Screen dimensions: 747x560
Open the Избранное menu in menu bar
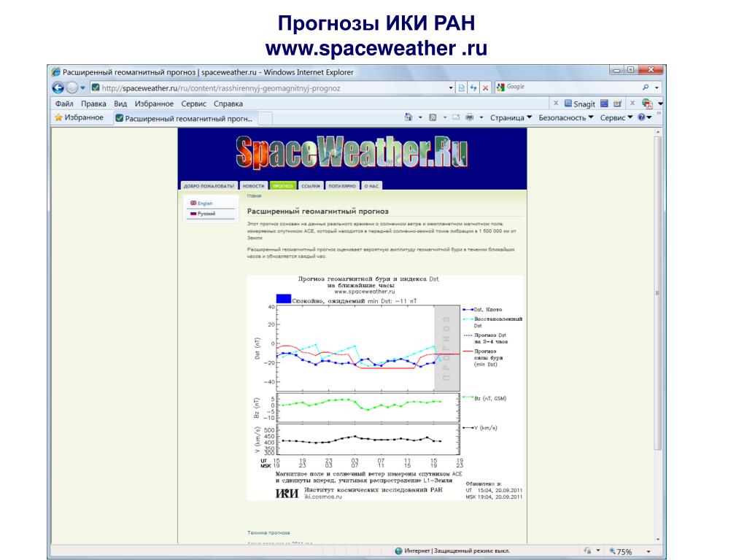click(154, 104)
